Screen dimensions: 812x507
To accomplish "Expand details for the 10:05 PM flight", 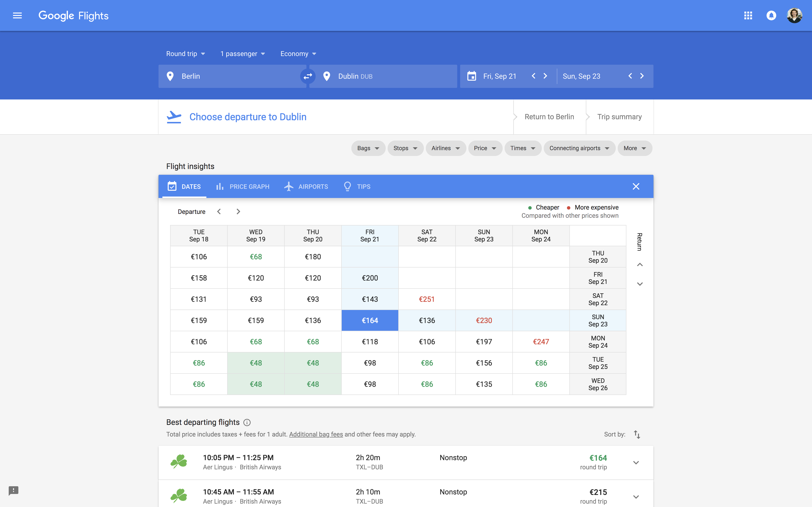I will point(636,462).
